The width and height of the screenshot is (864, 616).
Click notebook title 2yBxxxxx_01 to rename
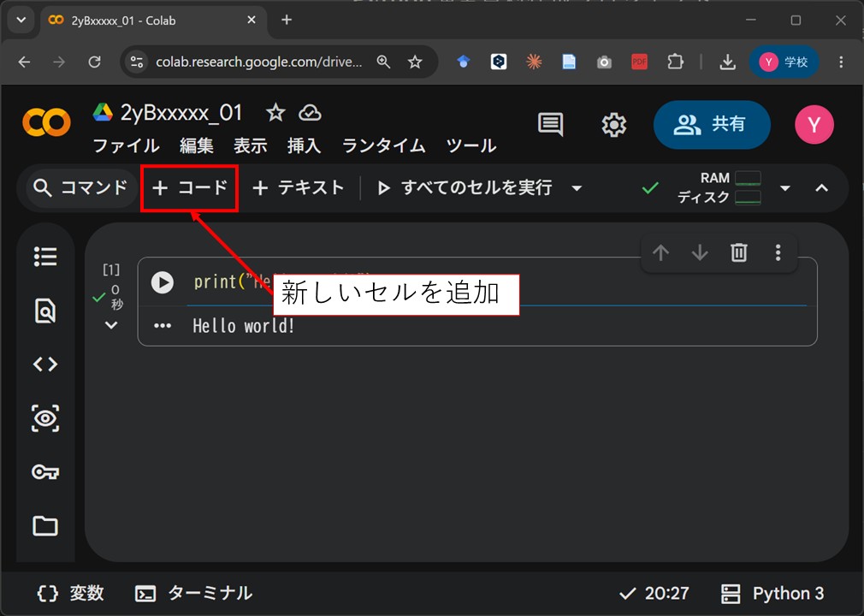coord(181,113)
